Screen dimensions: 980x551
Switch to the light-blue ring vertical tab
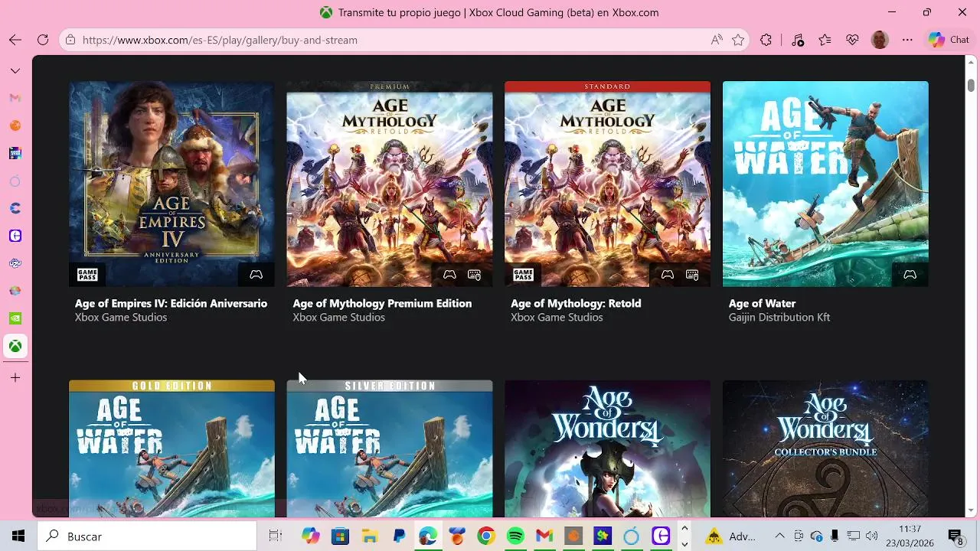pyautogui.click(x=15, y=181)
